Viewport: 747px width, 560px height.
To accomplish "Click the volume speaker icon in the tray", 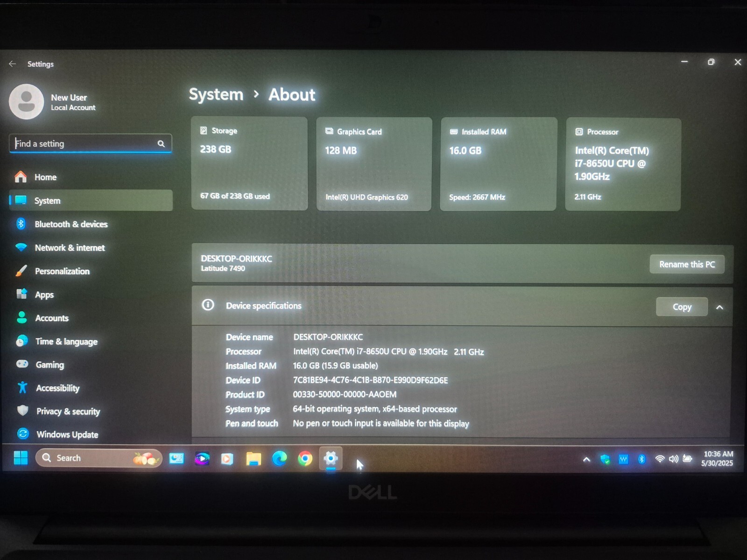I will [673, 459].
